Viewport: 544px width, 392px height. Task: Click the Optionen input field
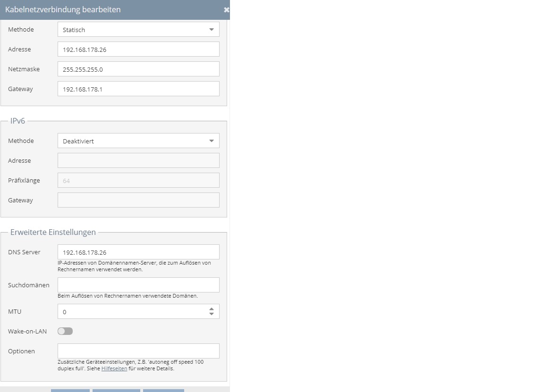click(x=138, y=351)
